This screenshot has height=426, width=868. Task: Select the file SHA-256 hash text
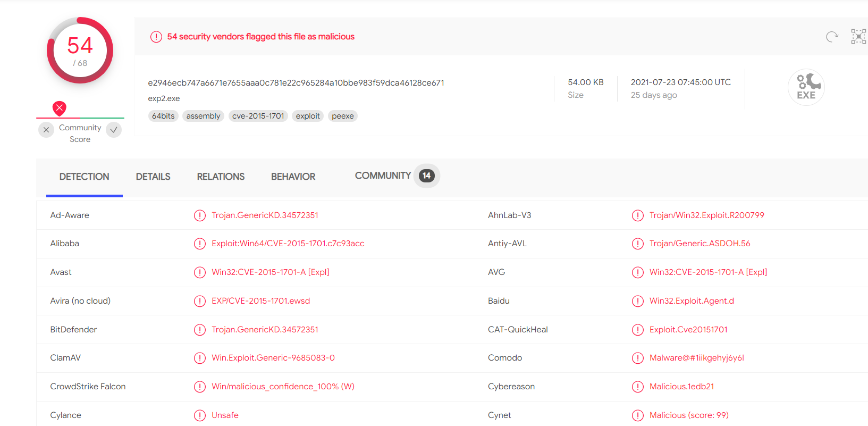coord(296,83)
